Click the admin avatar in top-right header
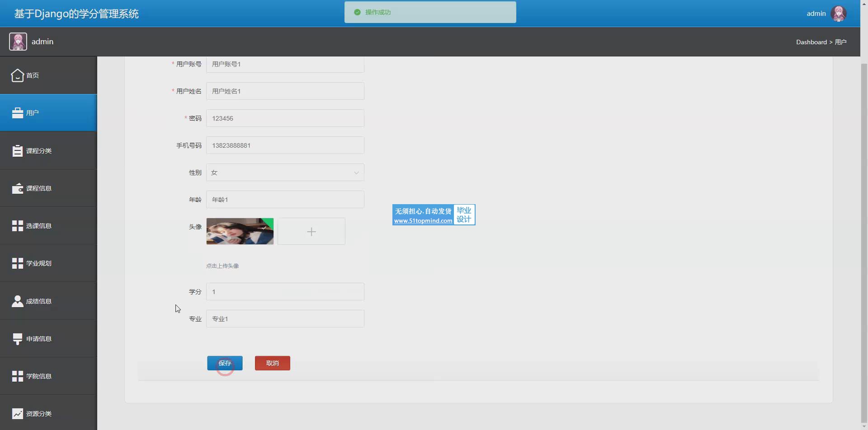The height and width of the screenshot is (430, 868). point(839,14)
